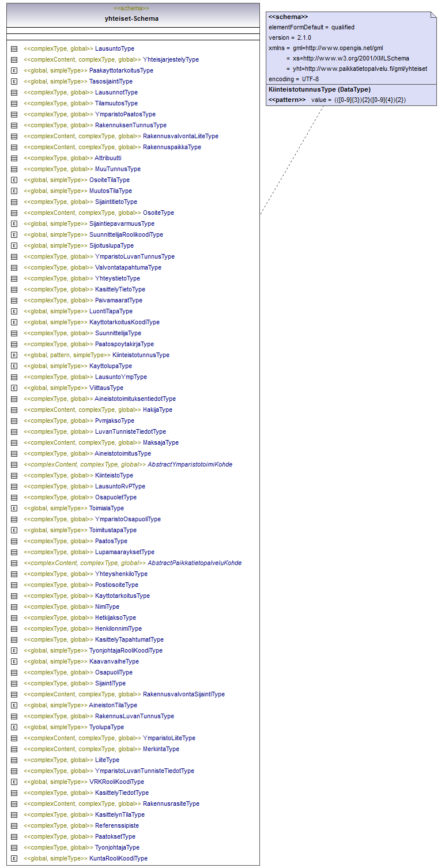This screenshot has width=445, height=868.
Task: Select the RakennuspaikkaType entry
Action: tap(172, 147)
